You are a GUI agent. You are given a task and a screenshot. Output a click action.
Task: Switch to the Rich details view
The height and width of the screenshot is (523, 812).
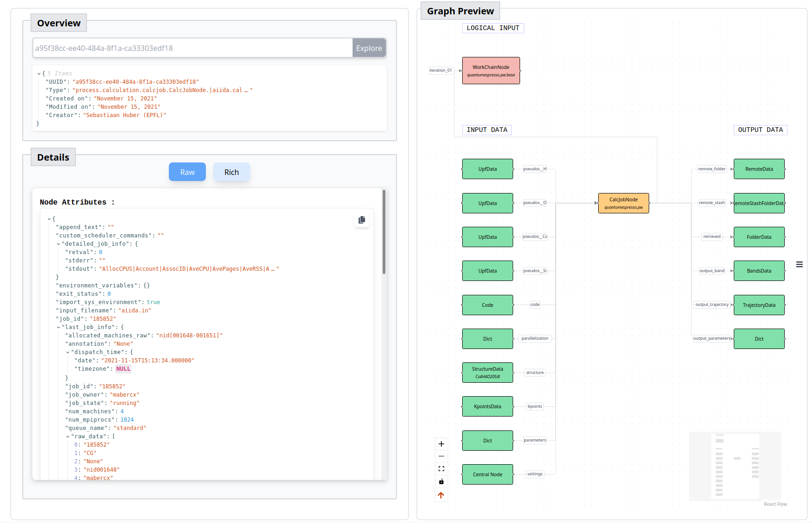(231, 172)
